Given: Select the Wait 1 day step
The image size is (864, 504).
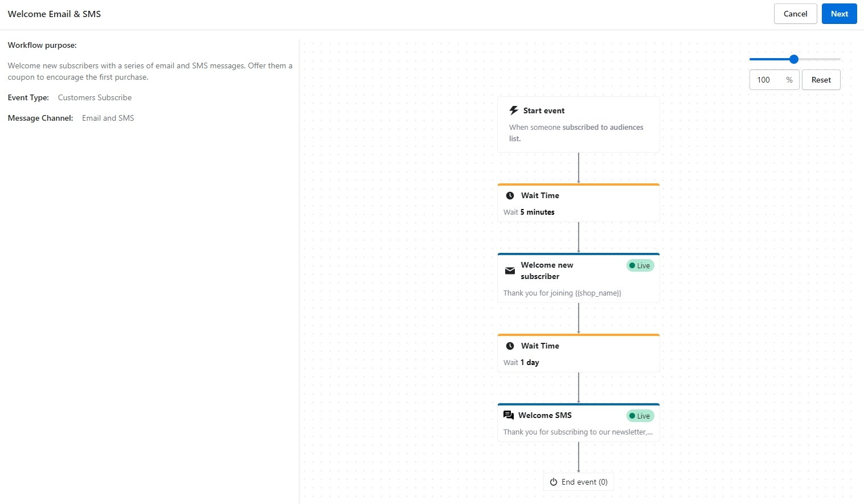Looking at the screenshot, I should (x=578, y=354).
